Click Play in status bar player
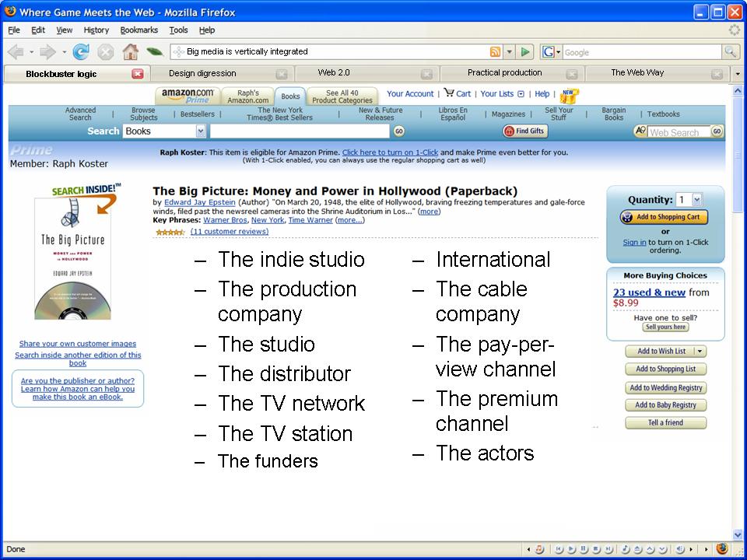 pyautogui.click(x=571, y=549)
